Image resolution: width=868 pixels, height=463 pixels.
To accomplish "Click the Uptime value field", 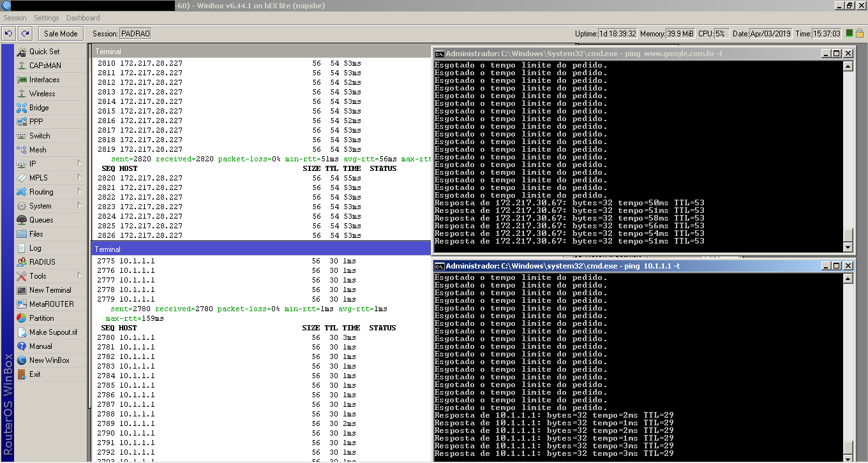I will (x=618, y=33).
